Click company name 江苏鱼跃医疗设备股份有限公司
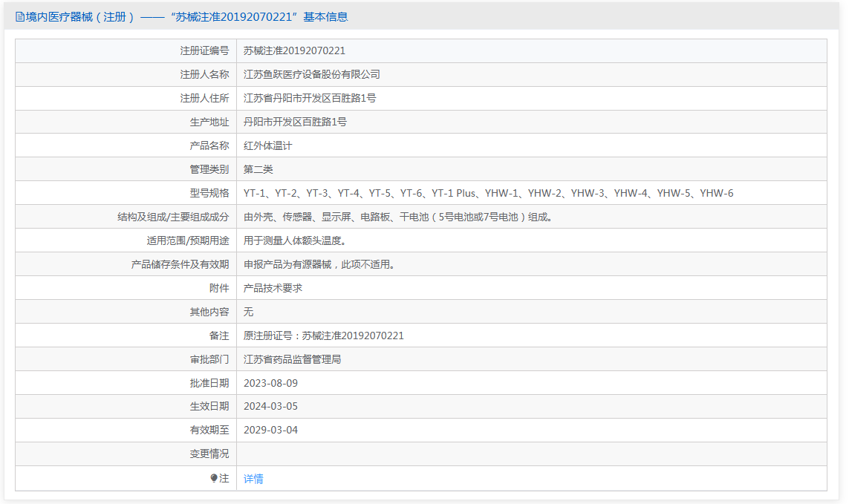The height and width of the screenshot is (504, 849). click(x=311, y=74)
